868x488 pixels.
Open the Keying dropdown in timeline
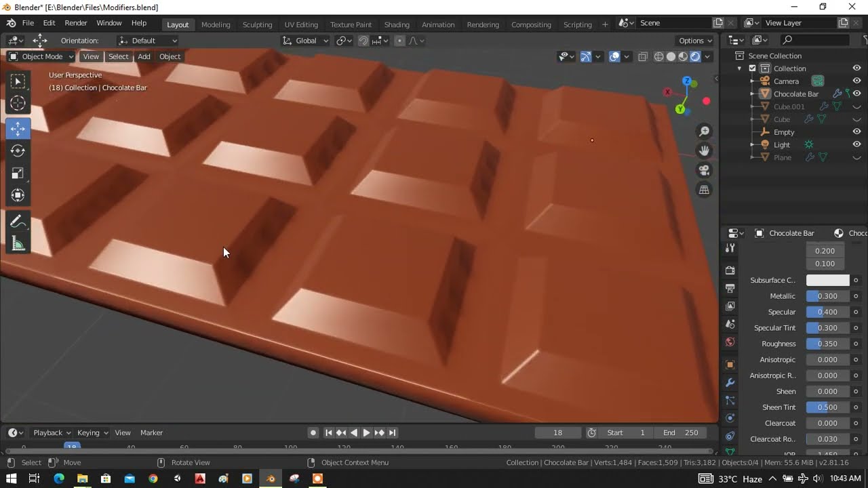click(x=93, y=432)
